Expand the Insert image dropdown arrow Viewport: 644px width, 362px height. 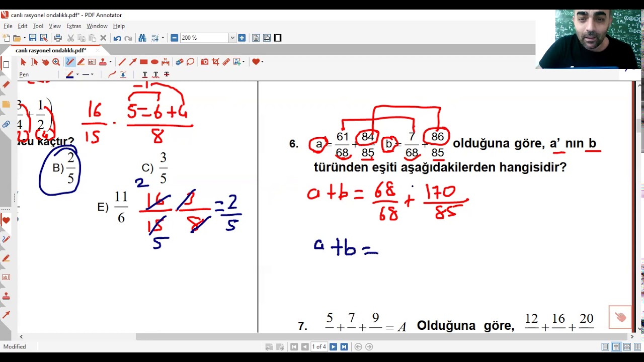[244, 62]
